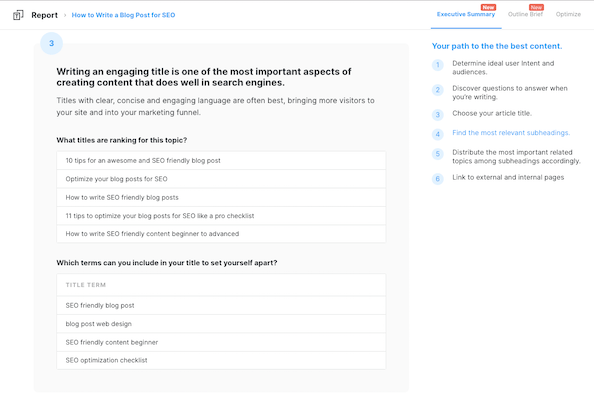Click the TITLE TERM column header
The width and height of the screenshot is (594, 401).
coord(86,285)
